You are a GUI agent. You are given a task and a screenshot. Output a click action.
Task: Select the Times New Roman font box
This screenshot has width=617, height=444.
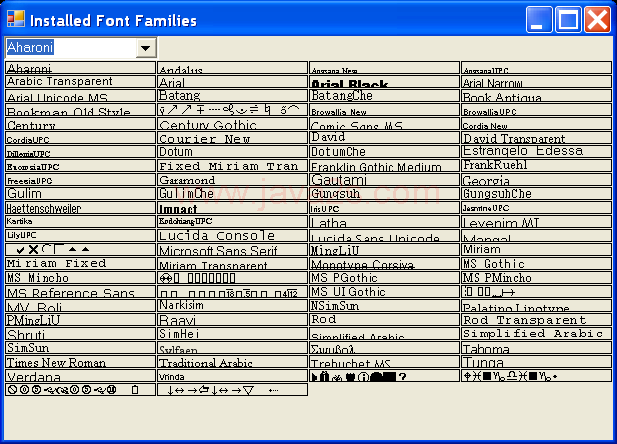(x=80, y=362)
